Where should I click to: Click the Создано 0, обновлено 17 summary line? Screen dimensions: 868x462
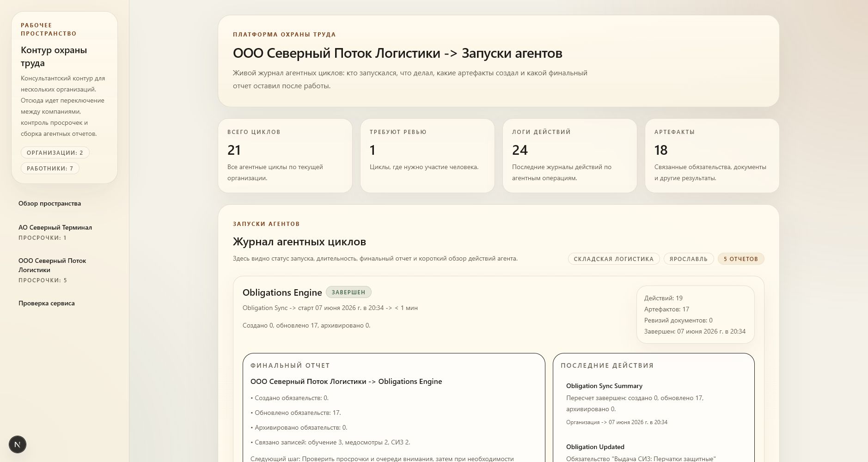click(306, 325)
